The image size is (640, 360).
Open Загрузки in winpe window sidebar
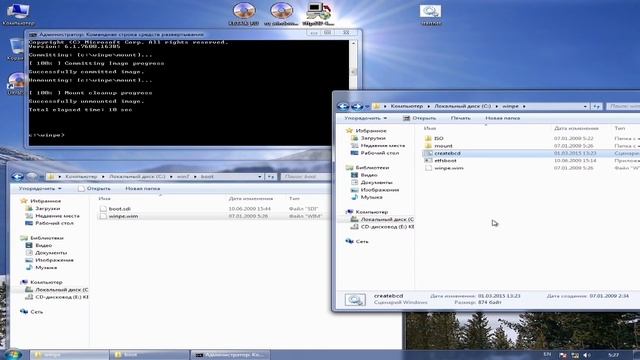pyautogui.click(x=373, y=138)
